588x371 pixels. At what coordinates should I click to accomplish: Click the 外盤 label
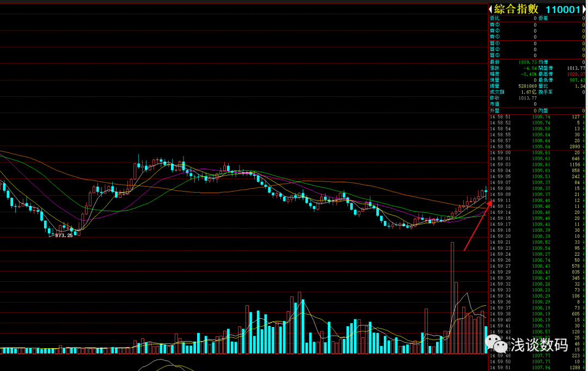(494, 110)
